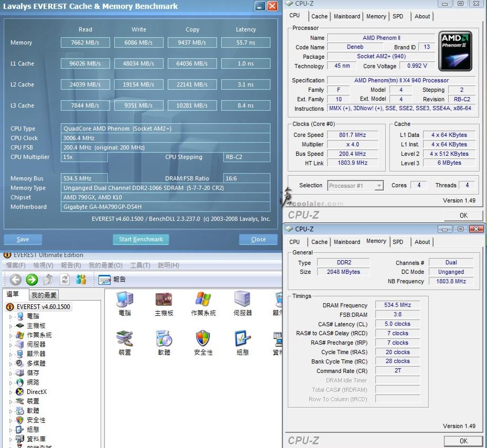Open the 主機板 motherboard icon in content pane
The height and width of the screenshot is (448, 487).
tap(164, 303)
